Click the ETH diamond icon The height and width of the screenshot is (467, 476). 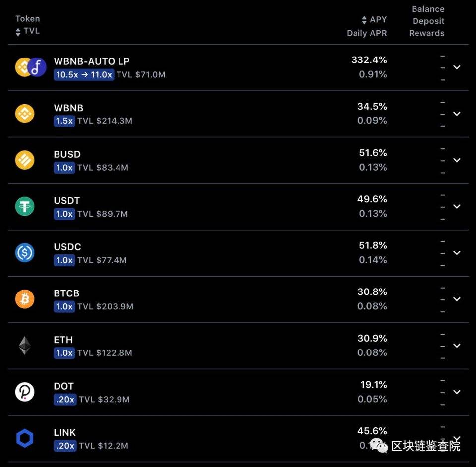tap(25, 346)
